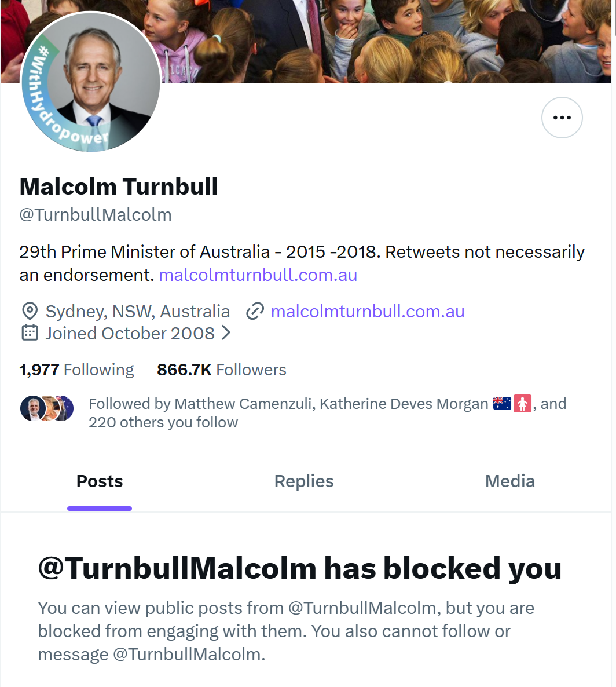Click the Australian flag emoji

pyautogui.click(x=502, y=404)
